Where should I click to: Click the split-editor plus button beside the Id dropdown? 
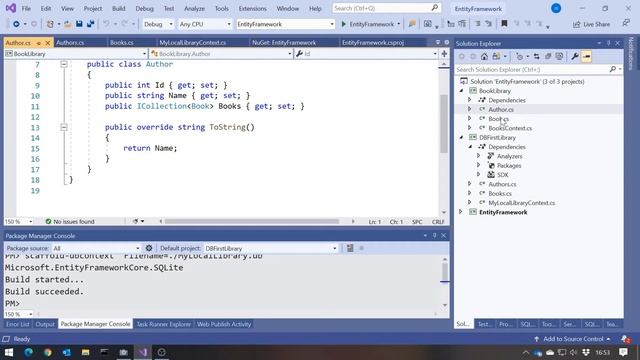pyautogui.click(x=444, y=53)
